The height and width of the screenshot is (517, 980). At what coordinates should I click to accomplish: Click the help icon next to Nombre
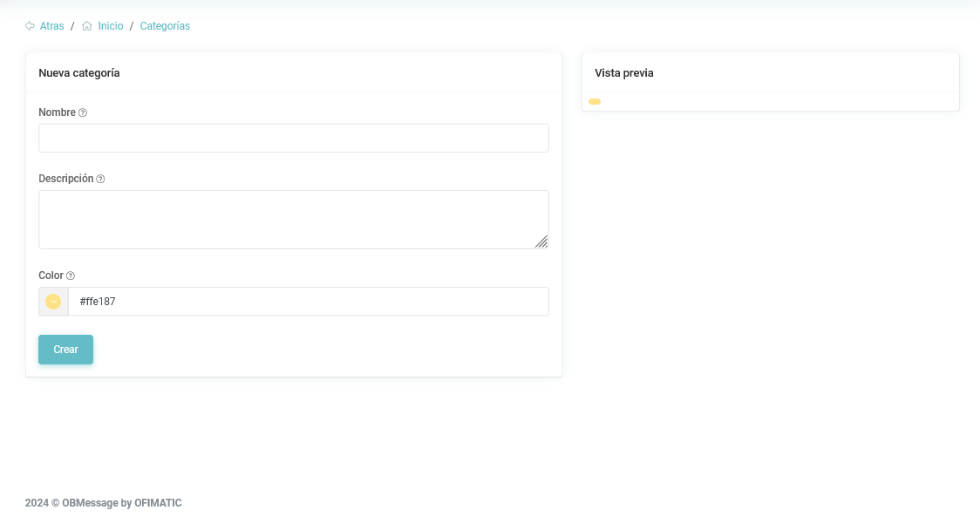(83, 113)
